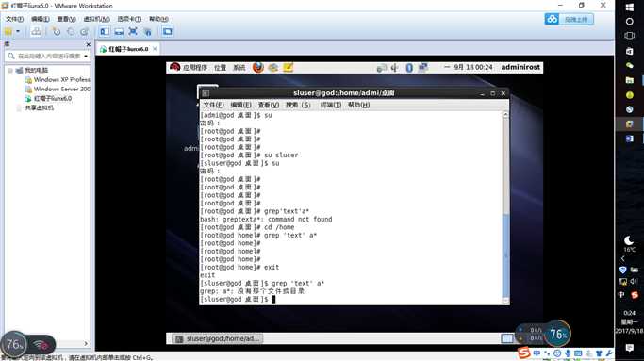Image resolution: width=644 pixels, height=361 pixels.
Task: Open VMware 文件(F) menu
Action: point(14,19)
